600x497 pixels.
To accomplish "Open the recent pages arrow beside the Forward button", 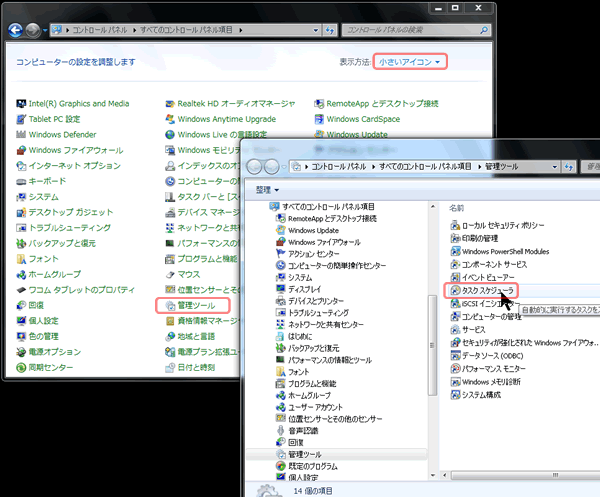I will (45, 30).
